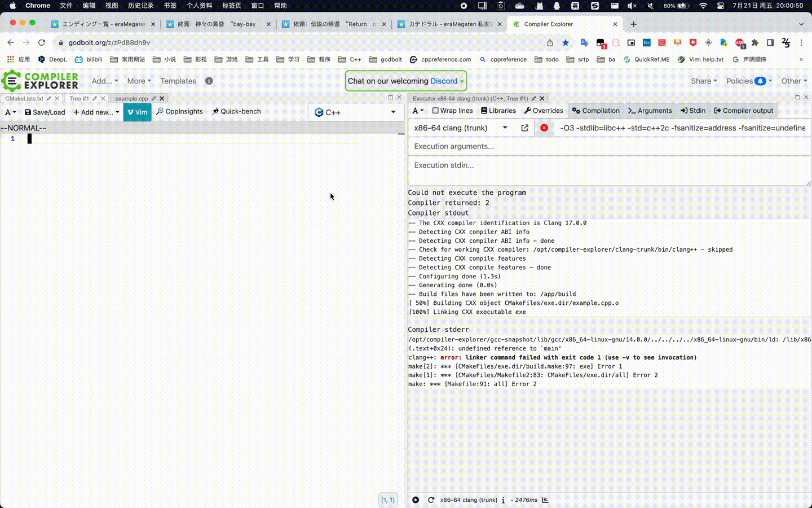Switch to CMakeLists.txt tab
This screenshot has height=508, width=812.
point(24,98)
